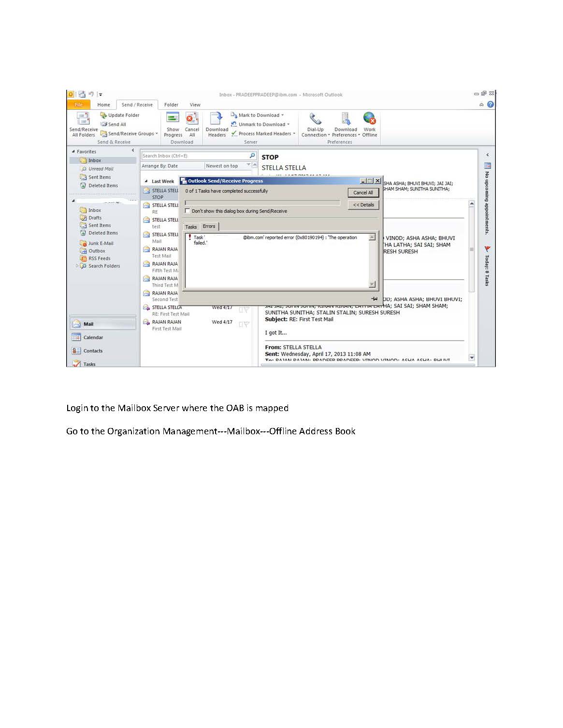Click the flag on STELLA RE: First Test Mail
Screen dimensions: 563x728
[x=246, y=310]
